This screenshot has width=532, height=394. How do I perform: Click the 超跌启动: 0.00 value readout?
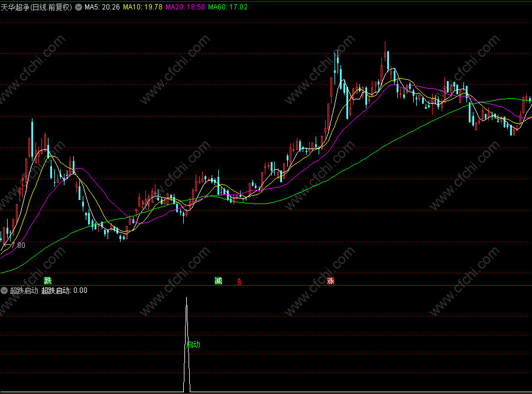click(x=64, y=290)
